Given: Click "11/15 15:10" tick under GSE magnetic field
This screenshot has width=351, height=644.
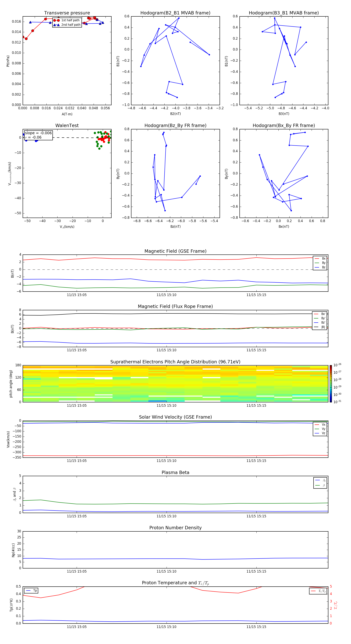Looking at the screenshot, I should [166, 295].
